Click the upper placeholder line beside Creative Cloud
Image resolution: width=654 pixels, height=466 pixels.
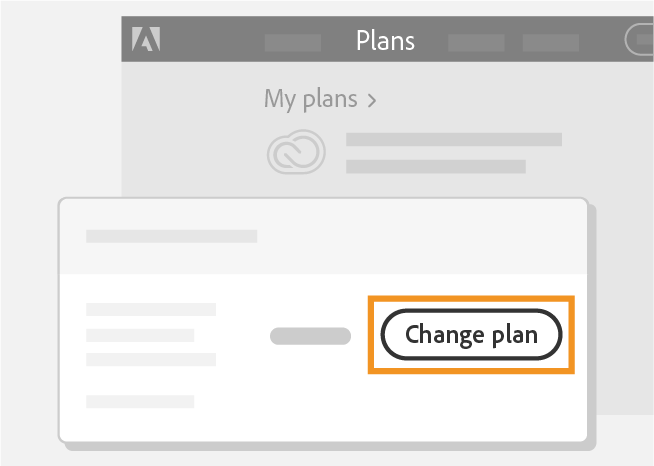[453, 139]
